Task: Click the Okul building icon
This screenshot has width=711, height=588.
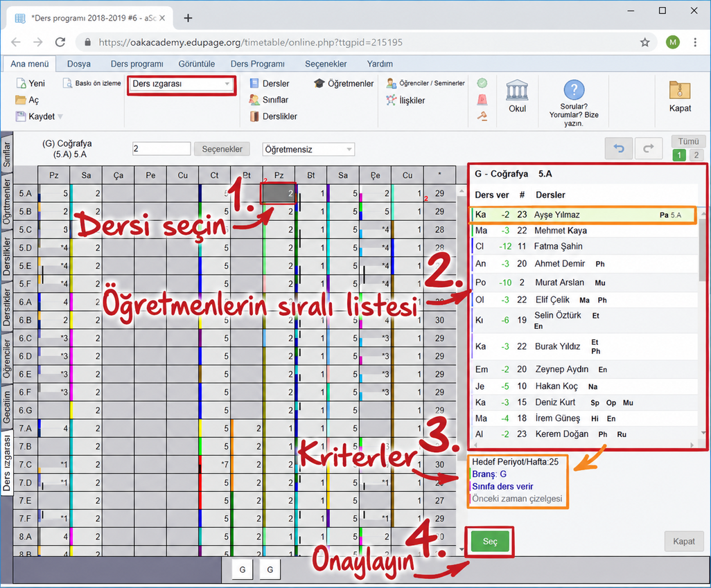Action: coord(517,90)
